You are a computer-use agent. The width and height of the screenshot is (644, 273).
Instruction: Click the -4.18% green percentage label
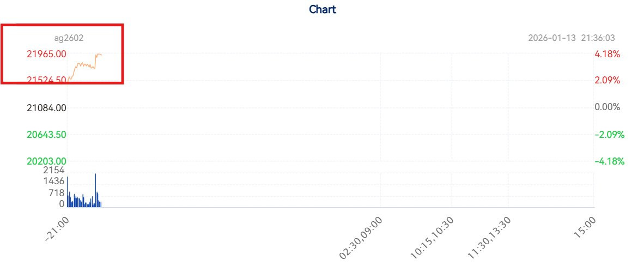609,161
